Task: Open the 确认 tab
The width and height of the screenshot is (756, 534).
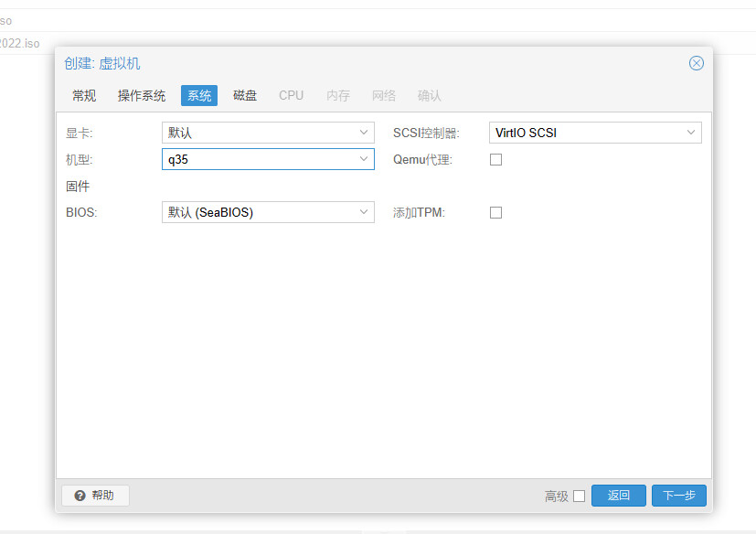Action: tap(429, 95)
